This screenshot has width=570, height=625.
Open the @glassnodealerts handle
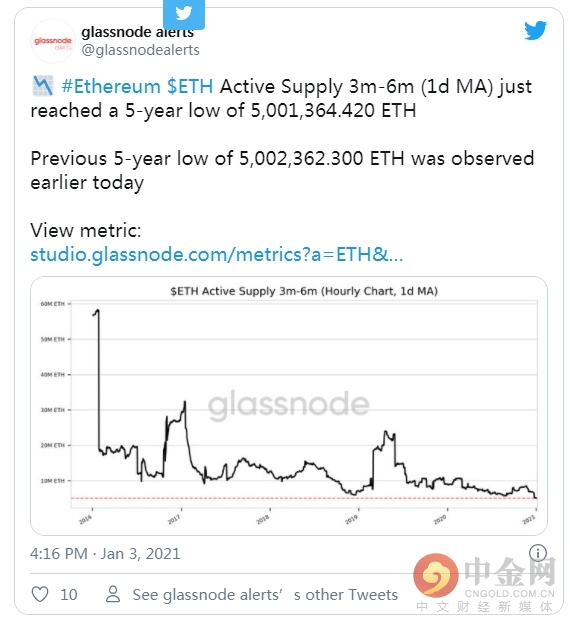[x=140, y=50]
